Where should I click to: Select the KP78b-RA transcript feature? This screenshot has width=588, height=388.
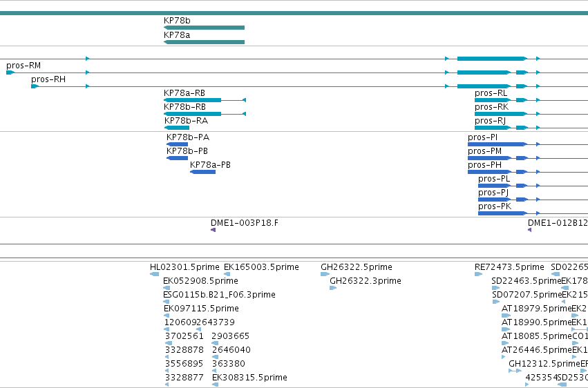click(177, 128)
